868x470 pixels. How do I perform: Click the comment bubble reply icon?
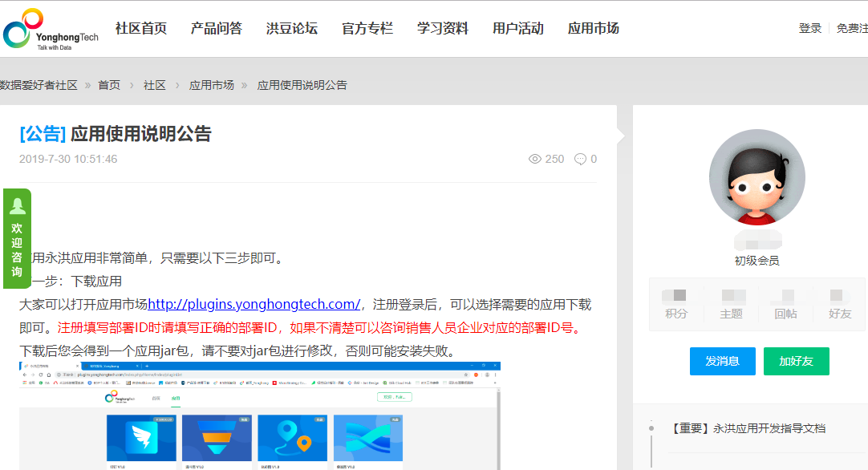[x=580, y=159]
